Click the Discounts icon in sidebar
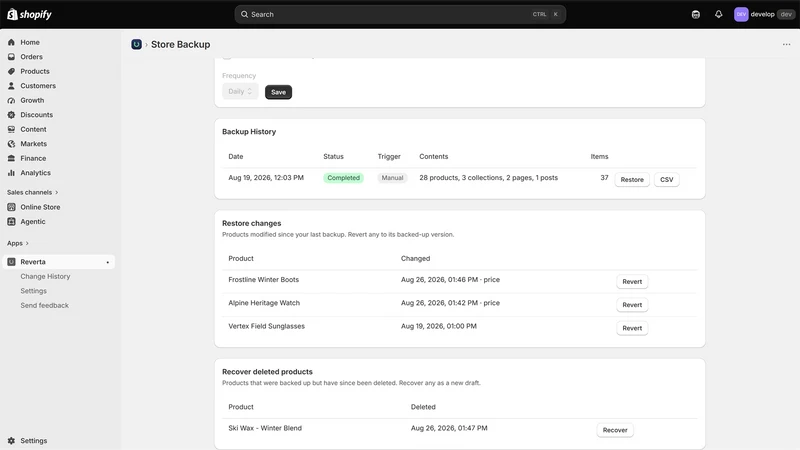Image resolution: width=800 pixels, height=450 pixels. pyautogui.click(x=11, y=115)
